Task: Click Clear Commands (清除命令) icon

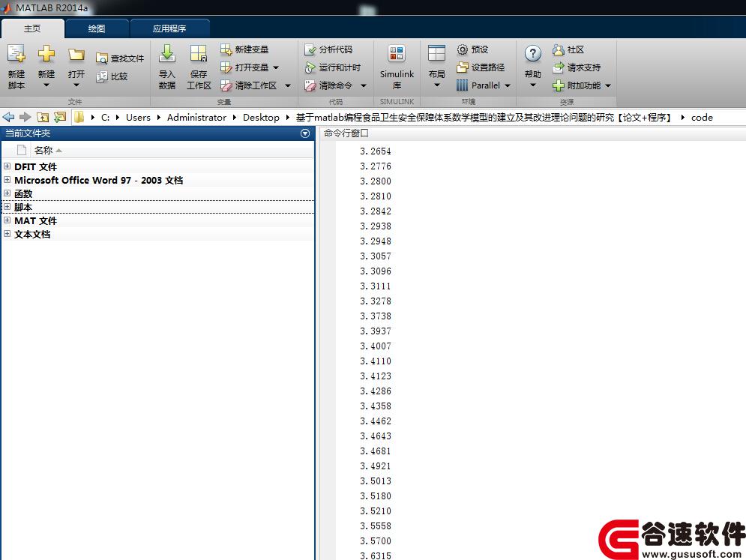Action: coord(310,85)
